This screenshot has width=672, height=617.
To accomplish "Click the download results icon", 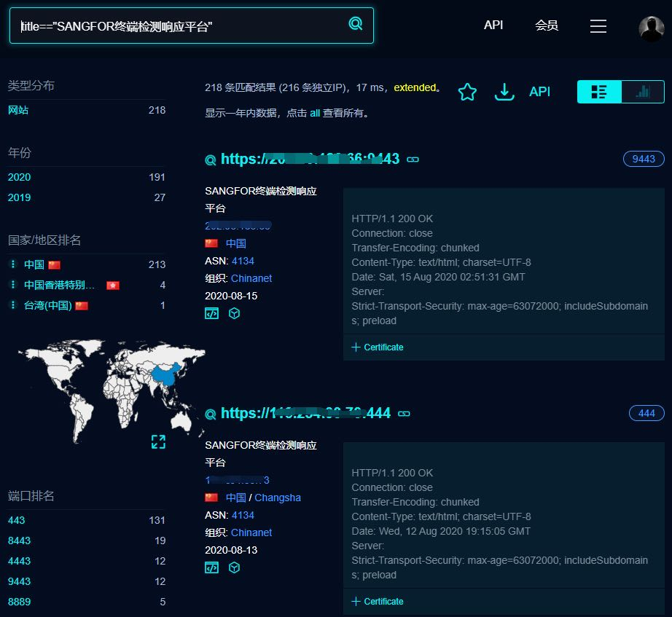I will (x=504, y=92).
